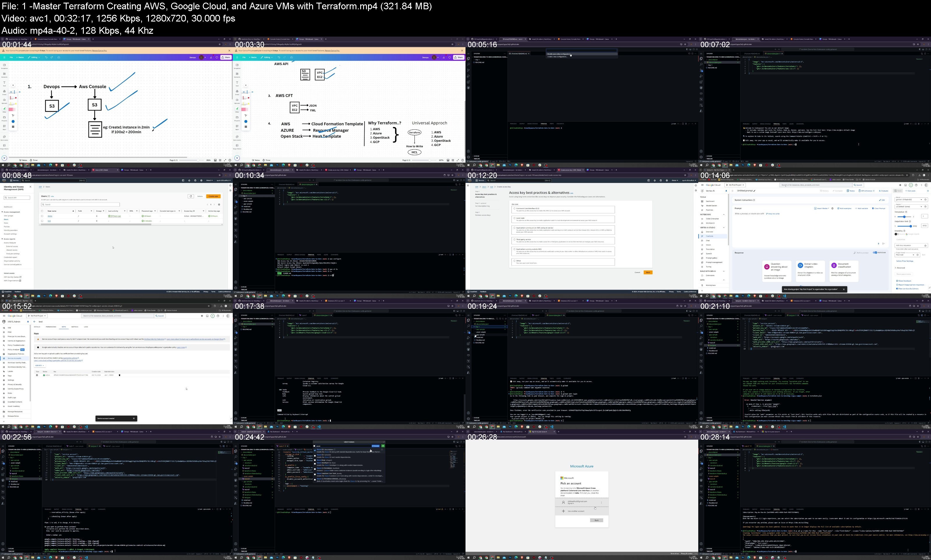The image size is (931, 560).
Task: Select the Command Line Interface (CLI) radio option
Action: [x=514, y=208]
